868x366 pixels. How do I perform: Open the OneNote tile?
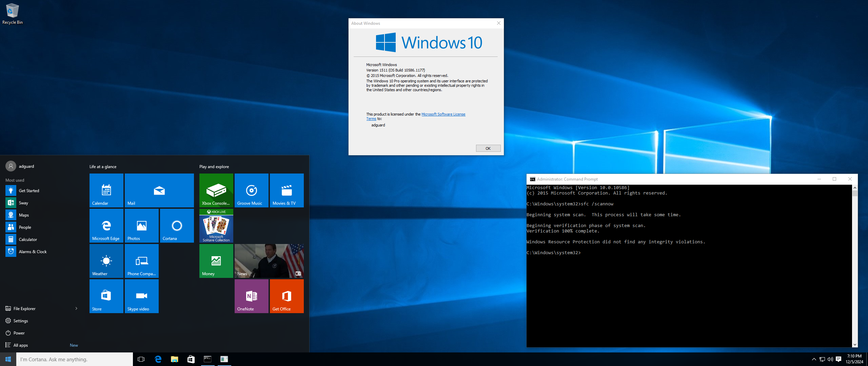[x=251, y=296]
